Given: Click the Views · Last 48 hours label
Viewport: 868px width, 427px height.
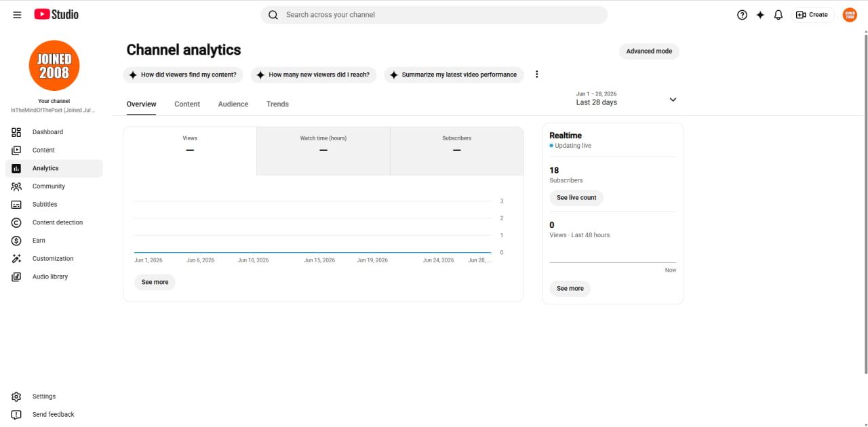Looking at the screenshot, I should [579, 235].
